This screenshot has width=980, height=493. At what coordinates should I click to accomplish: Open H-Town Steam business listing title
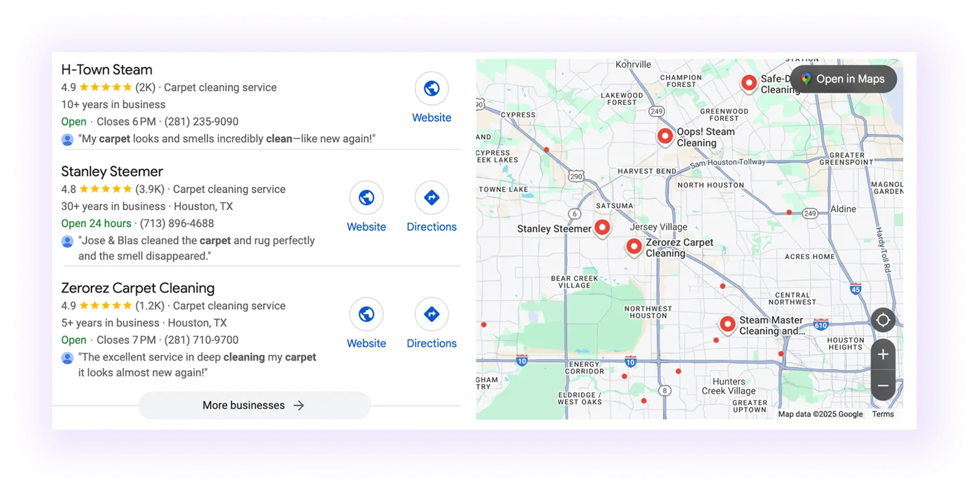coord(107,70)
